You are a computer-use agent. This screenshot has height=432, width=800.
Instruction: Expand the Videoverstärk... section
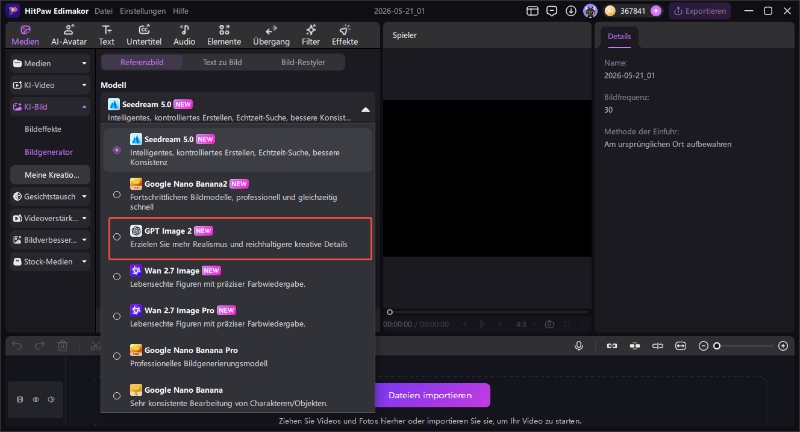[x=50, y=218]
